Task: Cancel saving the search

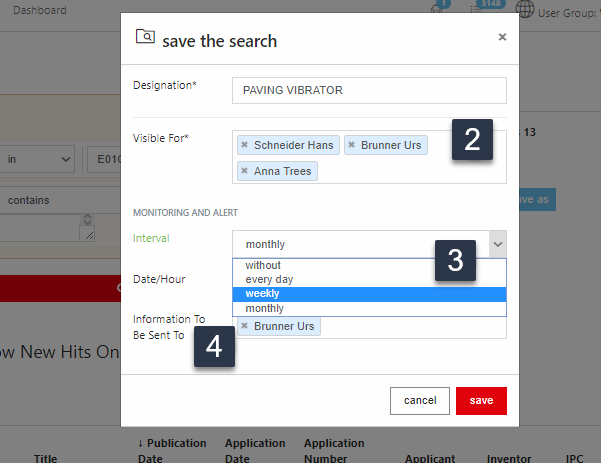Action: coord(419,400)
